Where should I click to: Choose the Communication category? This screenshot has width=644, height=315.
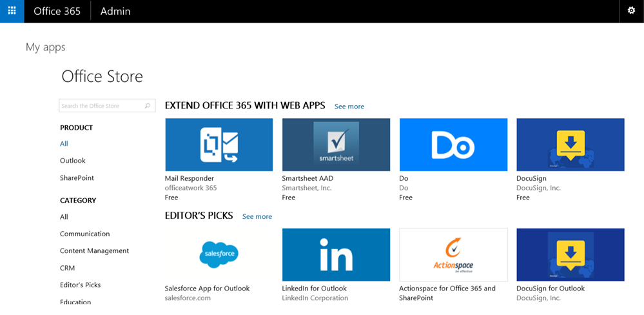[84, 234]
